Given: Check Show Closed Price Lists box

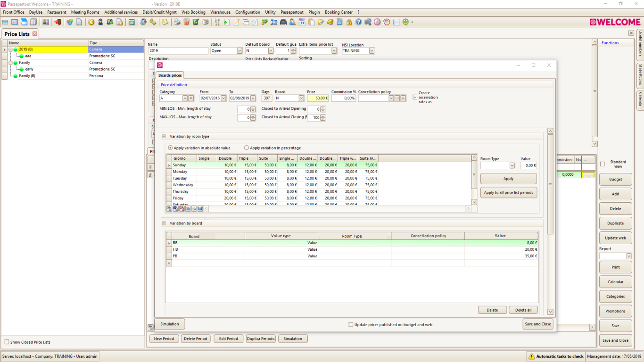Looking at the screenshot, I should pos(7,342).
